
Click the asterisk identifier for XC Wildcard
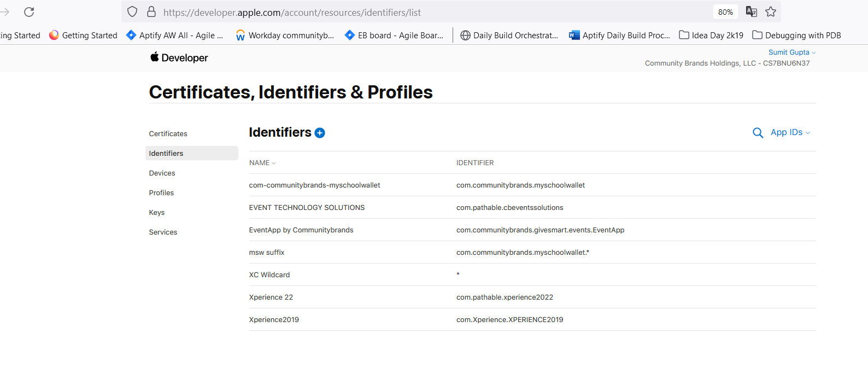458,274
